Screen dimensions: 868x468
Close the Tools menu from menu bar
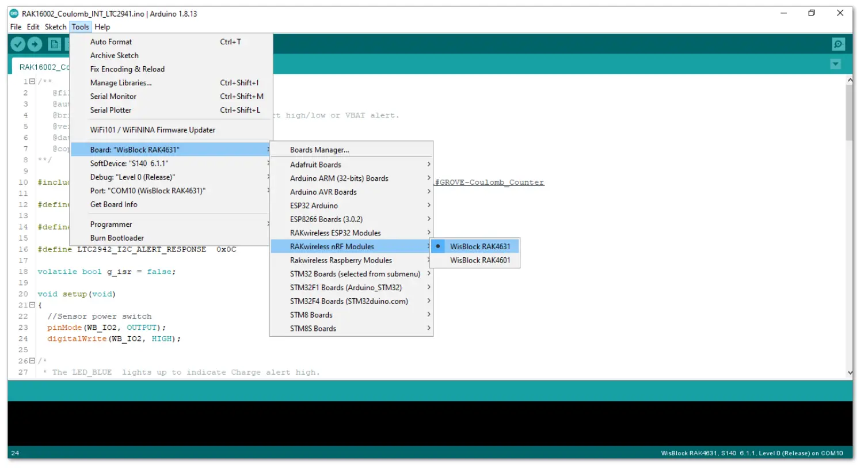(81, 27)
